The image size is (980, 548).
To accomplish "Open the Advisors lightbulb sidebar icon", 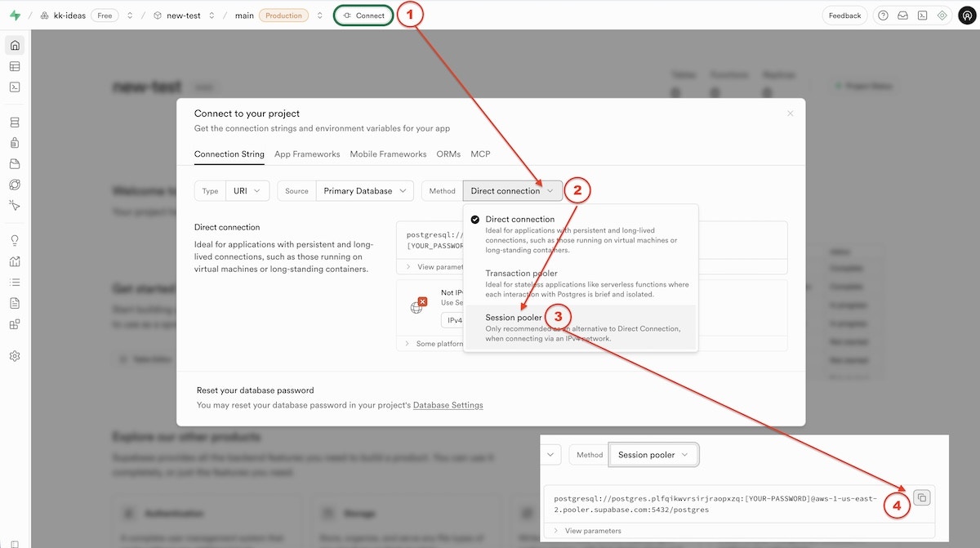I will pyautogui.click(x=15, y=241).
